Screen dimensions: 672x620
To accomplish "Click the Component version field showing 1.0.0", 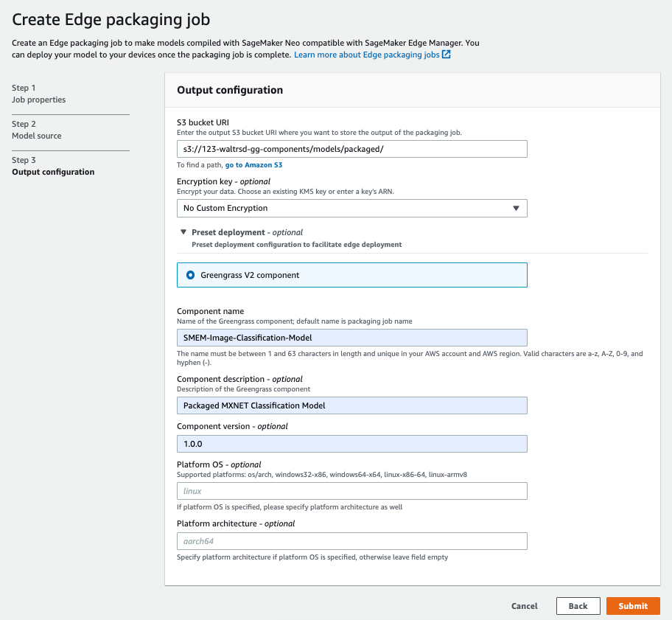I will [352, 444].
